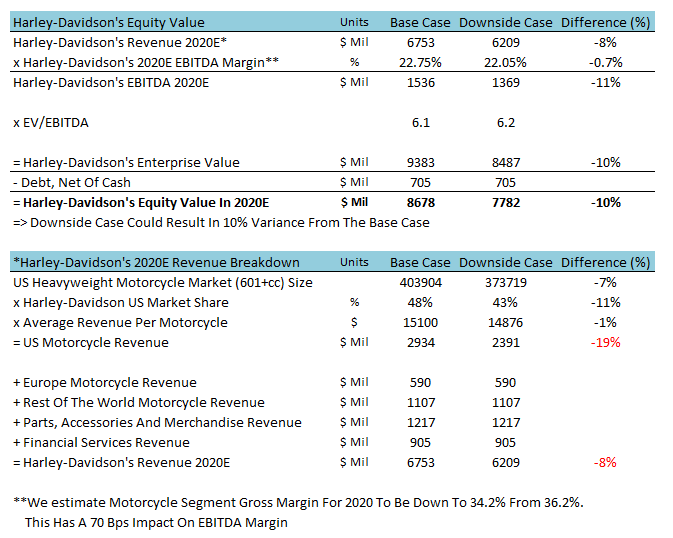This screenshot has width=673, height=538.
Task: Select the bold base case equity value 8678
Action: click(420, 202)
